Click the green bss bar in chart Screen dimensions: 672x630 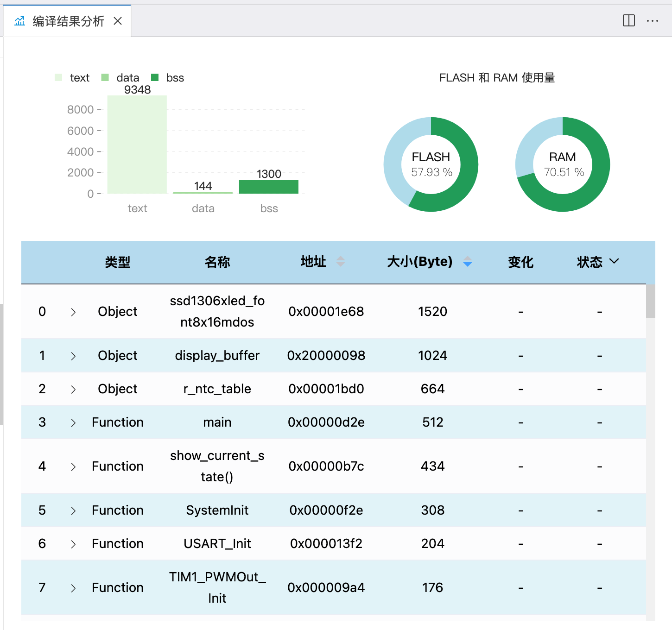click(268, 187)
